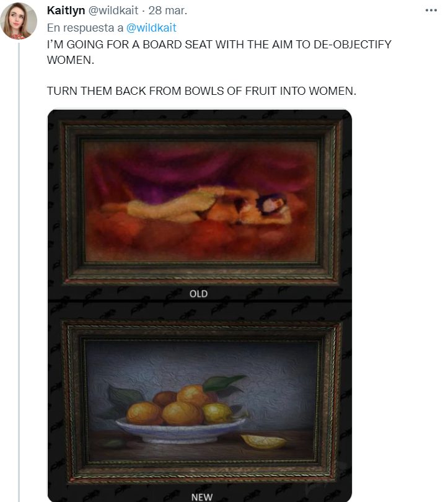Click the ornate frame of the old painting
This screenshot has width=448, height=502.
click(201, 128)
